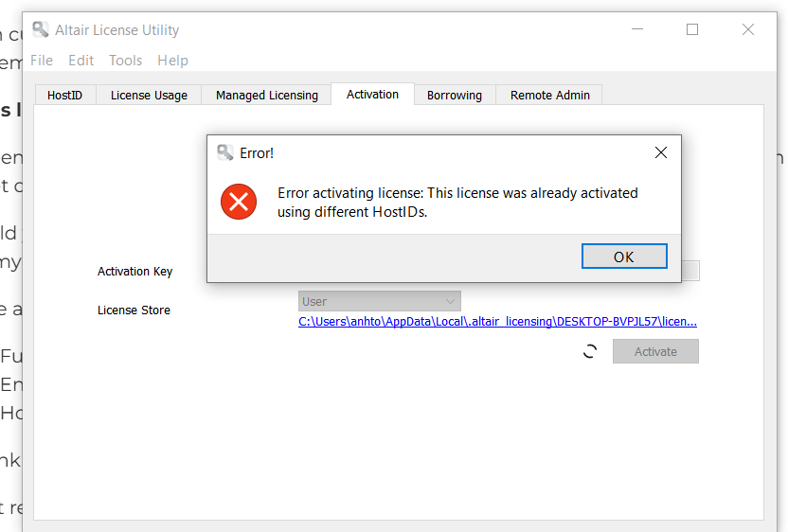
Task: Close the Altair License Utility window
Action: (x=748, y=29)
